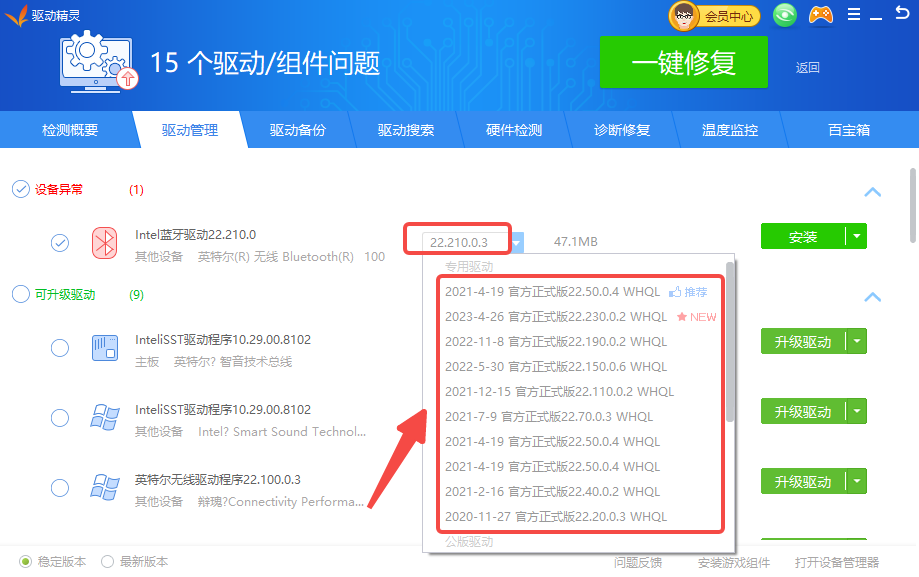Select the 稳定版本 radio button
The width and height of the screenshot is (919, 577).
tap(26, 562)
